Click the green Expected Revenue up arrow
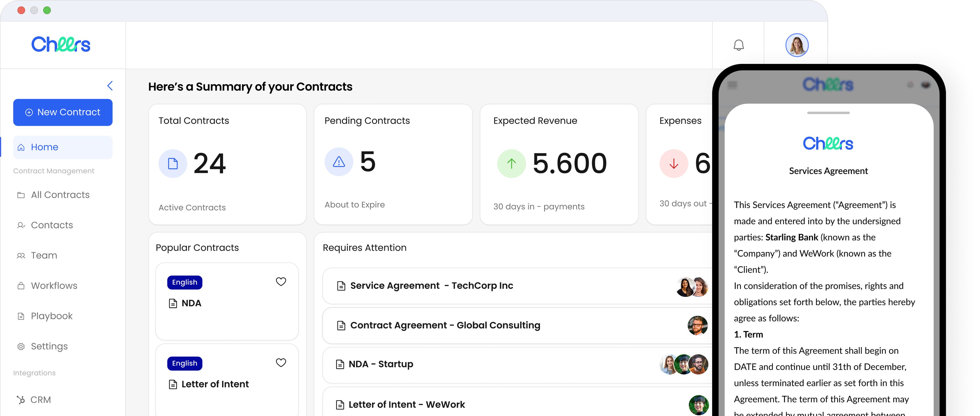 [x=511, y=164]
